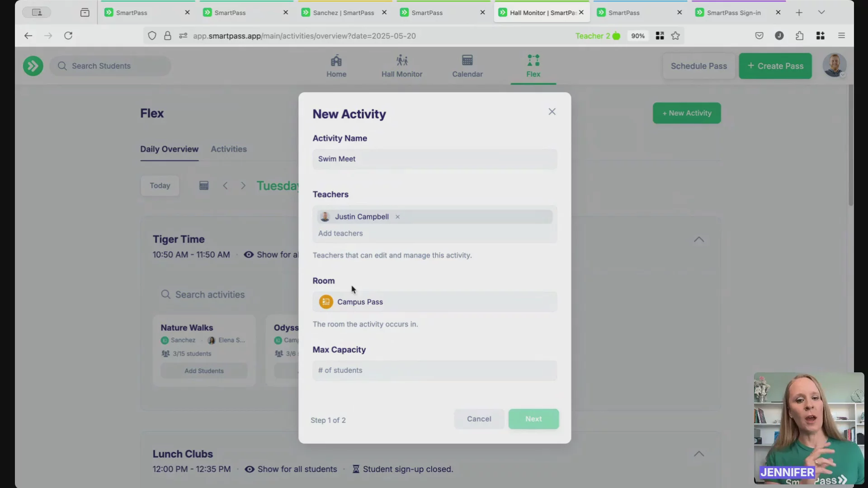Click the webcam video thumbnail
The image size is (868, 488).
809,428
